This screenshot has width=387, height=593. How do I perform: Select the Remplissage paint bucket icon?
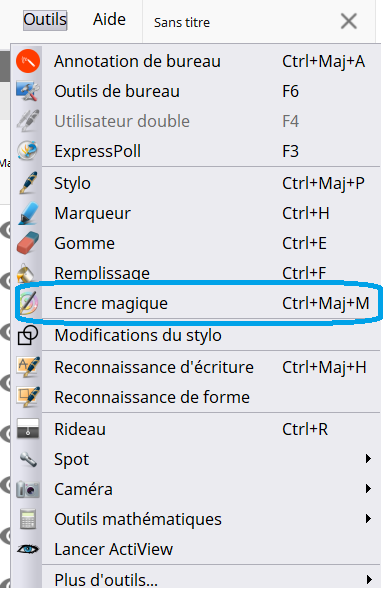tap(26, 273)
